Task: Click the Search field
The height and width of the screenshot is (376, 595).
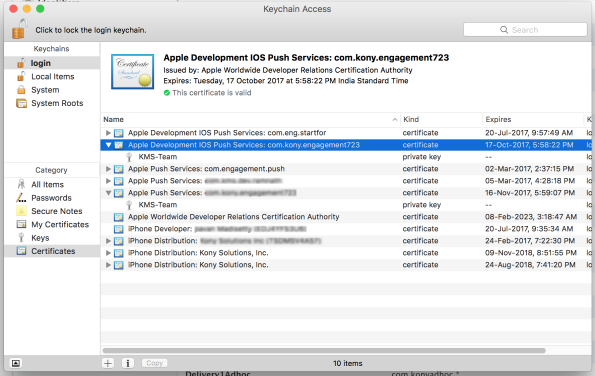Action: (525, 30)
